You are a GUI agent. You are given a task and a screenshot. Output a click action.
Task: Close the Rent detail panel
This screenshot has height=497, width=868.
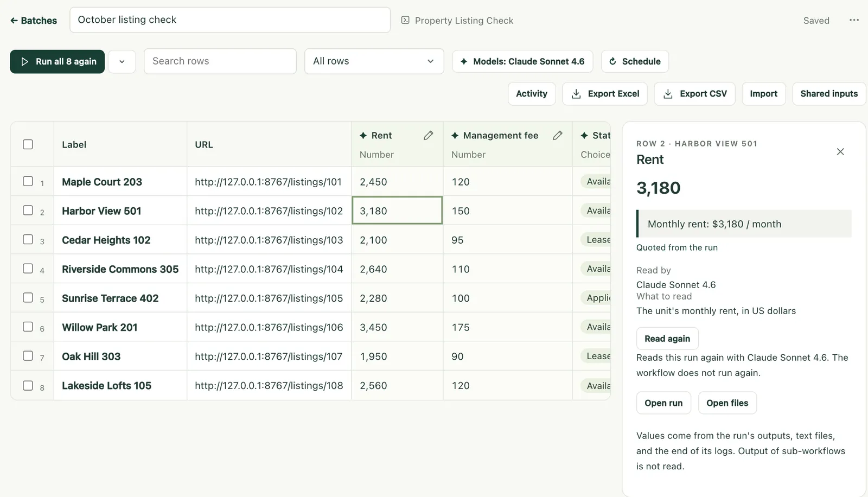[x=840, y=151]
